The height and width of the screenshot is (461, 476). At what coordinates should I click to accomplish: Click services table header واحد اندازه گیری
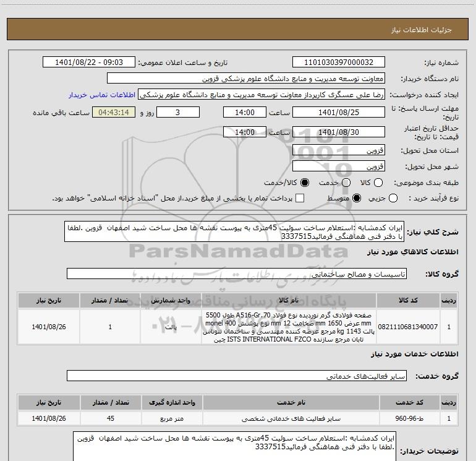click(172, 402)
